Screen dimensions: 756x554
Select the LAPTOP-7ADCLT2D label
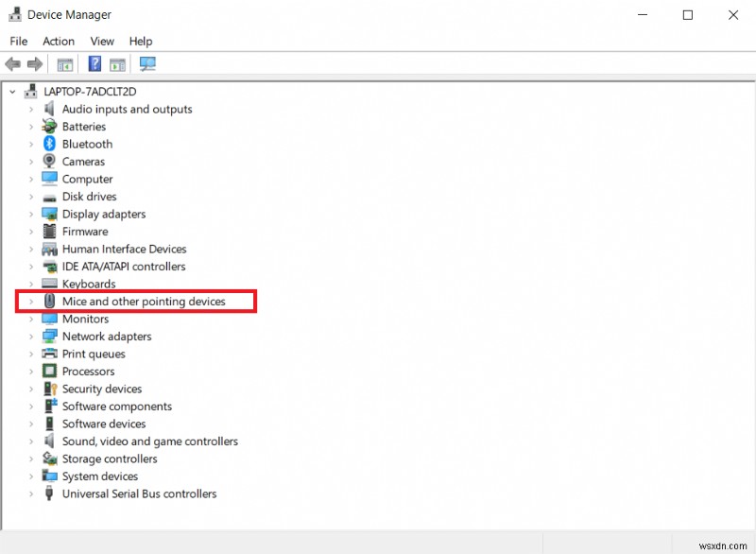[x=90, y=91]
